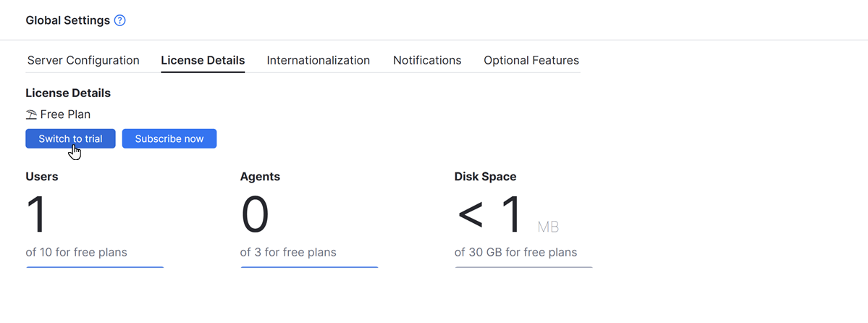Image resolution: width=868 pixels, height=323 pixels.
Task: Click the large Users count number
Action: click(x=36, y=216)
